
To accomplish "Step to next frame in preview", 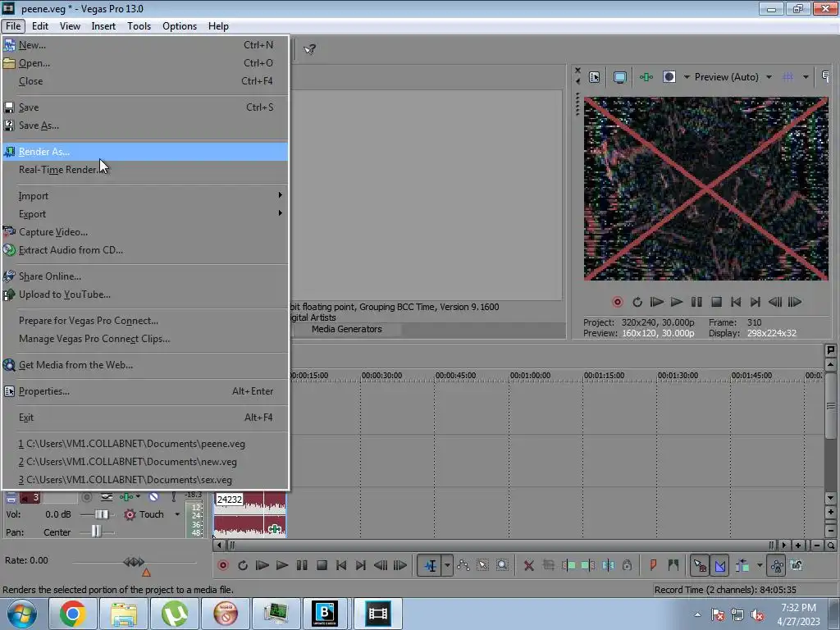I will click(795, 302).
